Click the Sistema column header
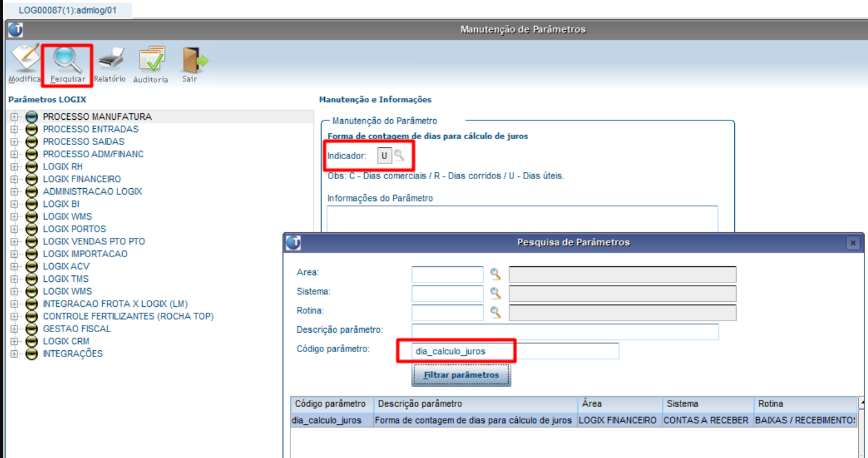The height and width of the screenshot is (458, 868). point(707,404)
